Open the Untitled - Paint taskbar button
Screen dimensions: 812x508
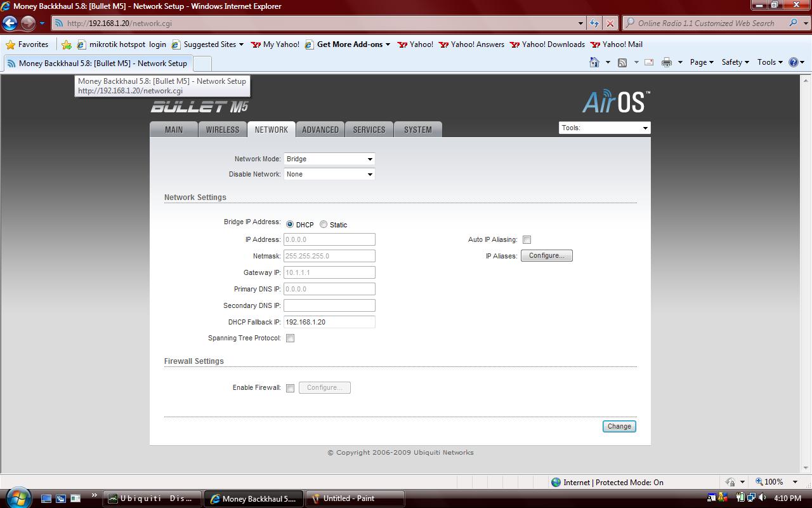pos(355,498)
